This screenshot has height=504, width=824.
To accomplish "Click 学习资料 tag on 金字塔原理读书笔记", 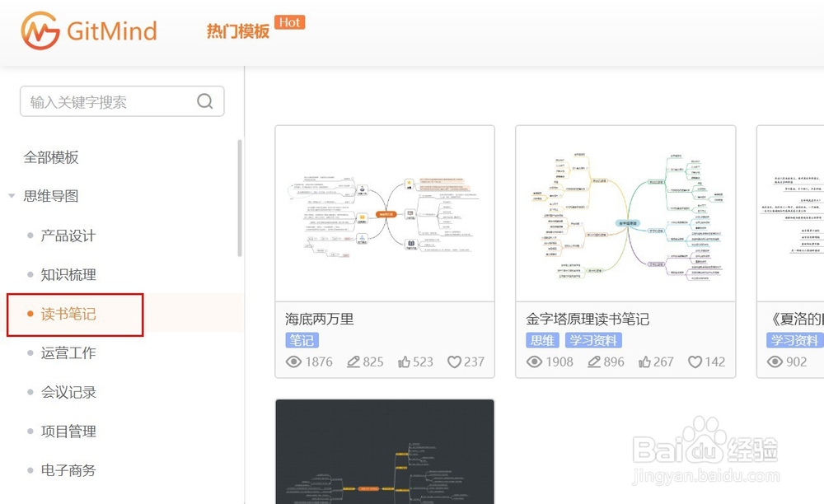I will pyautogui.click(x=593, y=340).
